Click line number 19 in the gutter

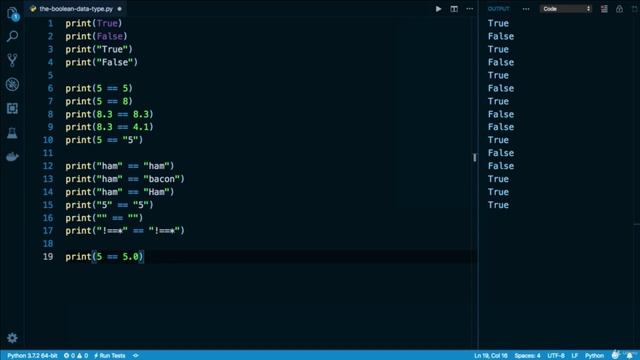48,257
